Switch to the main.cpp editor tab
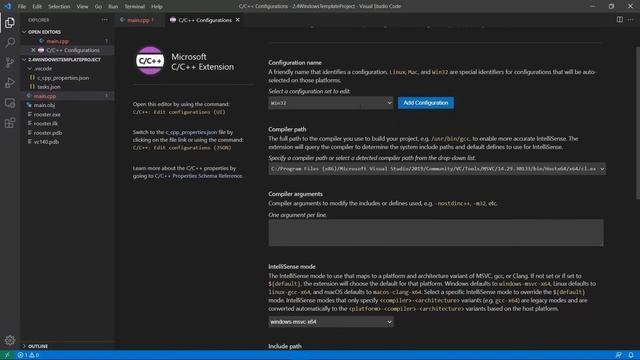Screen dimensions: 640x360 (139, 20)
